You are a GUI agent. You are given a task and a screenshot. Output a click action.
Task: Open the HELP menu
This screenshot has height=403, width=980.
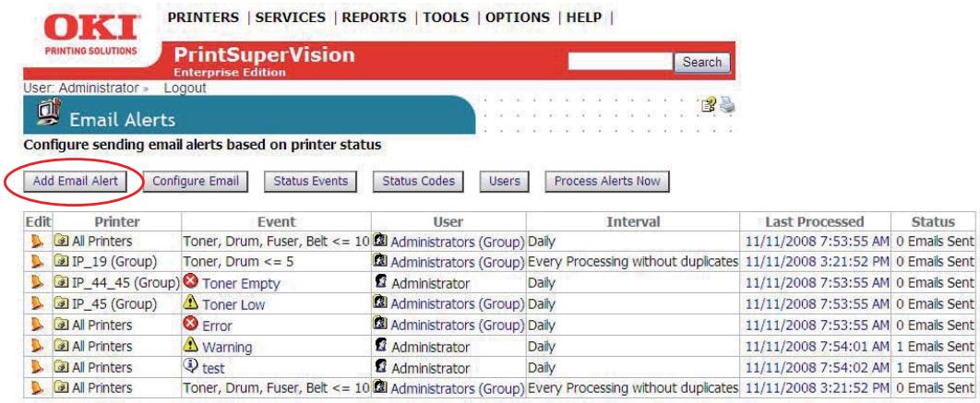(x=584, y=18)
